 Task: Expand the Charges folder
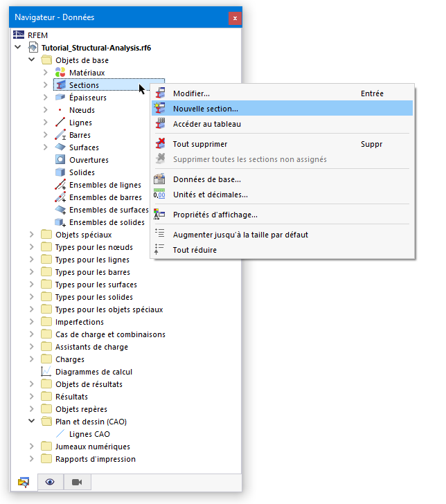click(x=32, y=359)
